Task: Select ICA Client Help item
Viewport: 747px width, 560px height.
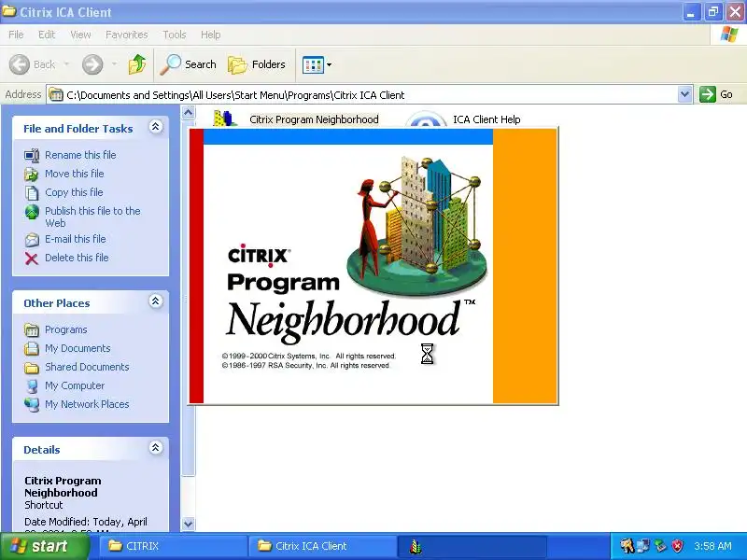Action: (486, 119)
